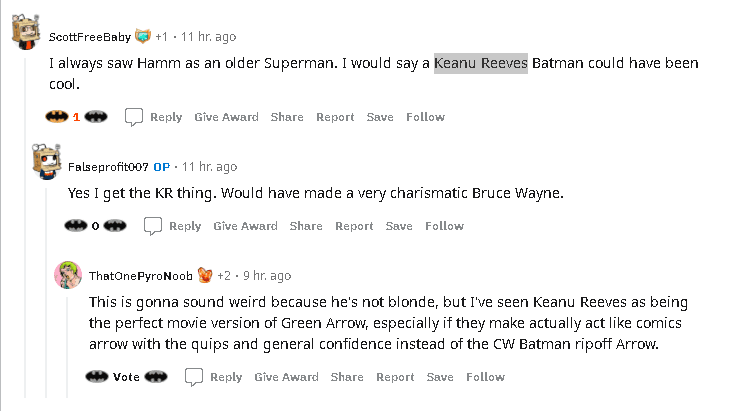Viewport: 740px width, 411px height.
Task: Click speech bubble icon on ThatOnePyroNoob's comment
Action: click(x=193, y=377)
